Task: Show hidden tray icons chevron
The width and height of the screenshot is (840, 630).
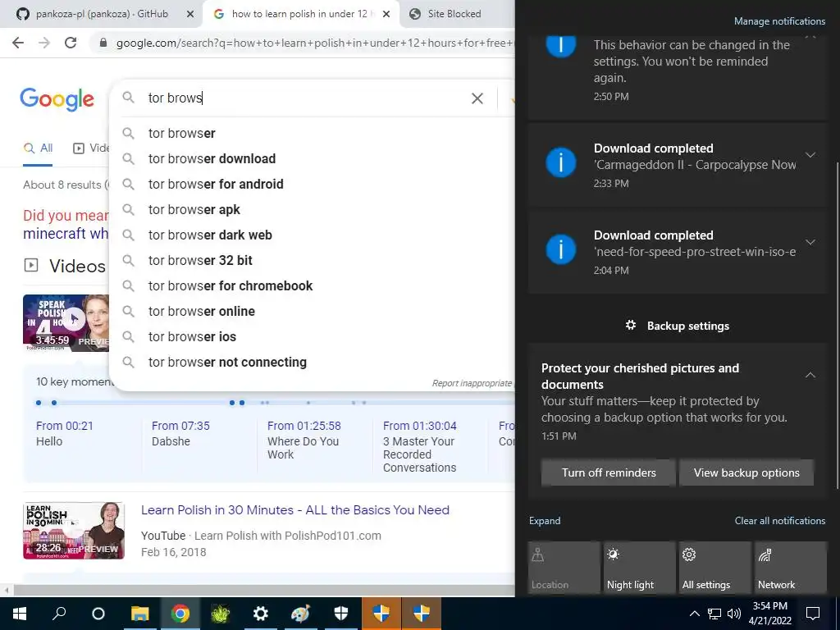Action: click(x=694, y=614)
